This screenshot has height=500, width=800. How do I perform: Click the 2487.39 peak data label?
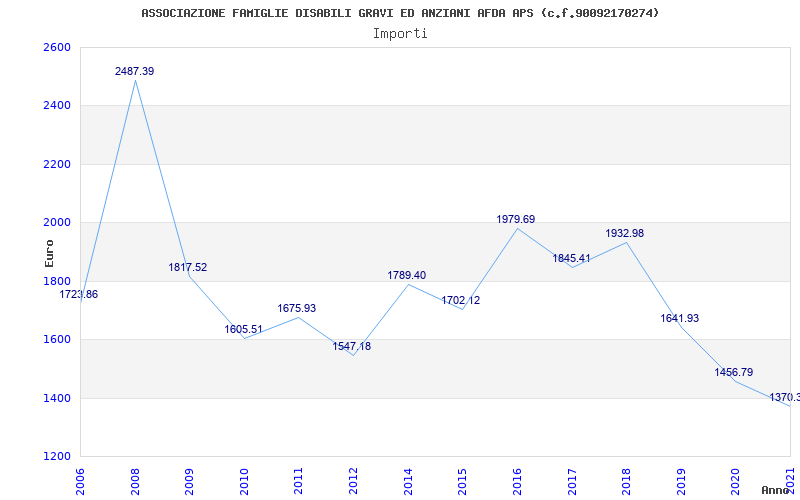(134, 71)
